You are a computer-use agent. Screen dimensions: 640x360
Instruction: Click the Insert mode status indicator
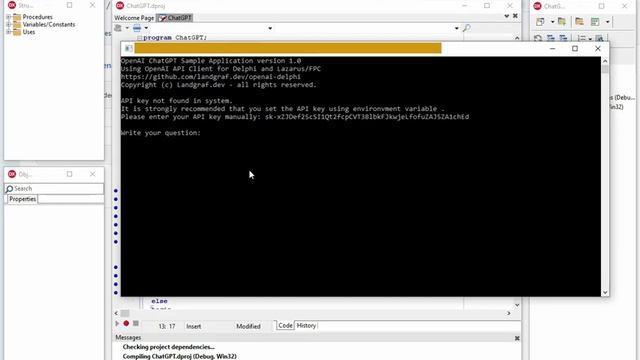[193, 327]
